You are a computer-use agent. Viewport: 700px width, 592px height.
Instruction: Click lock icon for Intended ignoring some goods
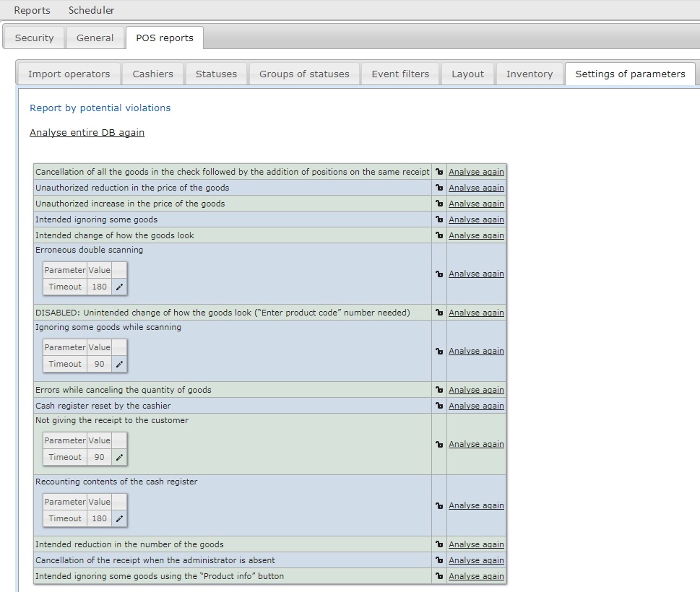tap(439, 219)
